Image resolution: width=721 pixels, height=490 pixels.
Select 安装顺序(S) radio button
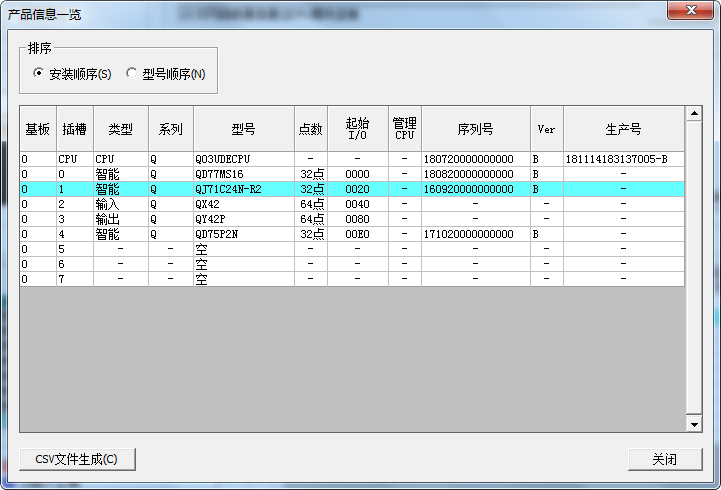[x=39, y=73]
